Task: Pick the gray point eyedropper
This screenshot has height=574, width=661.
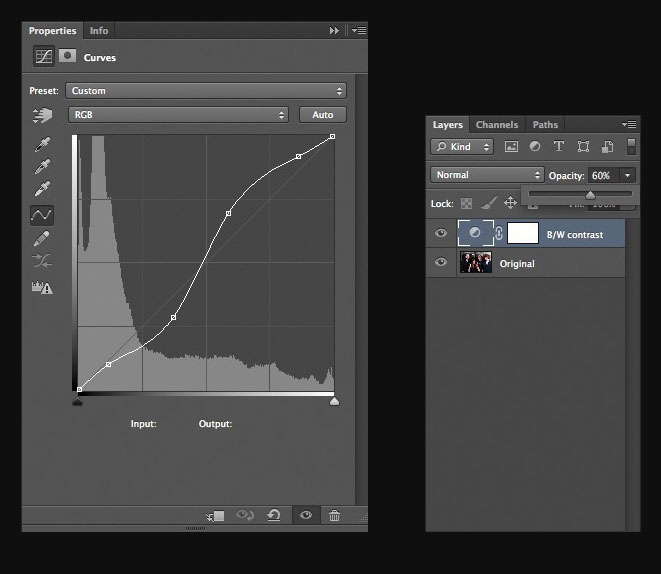Action: pos(42,166)
